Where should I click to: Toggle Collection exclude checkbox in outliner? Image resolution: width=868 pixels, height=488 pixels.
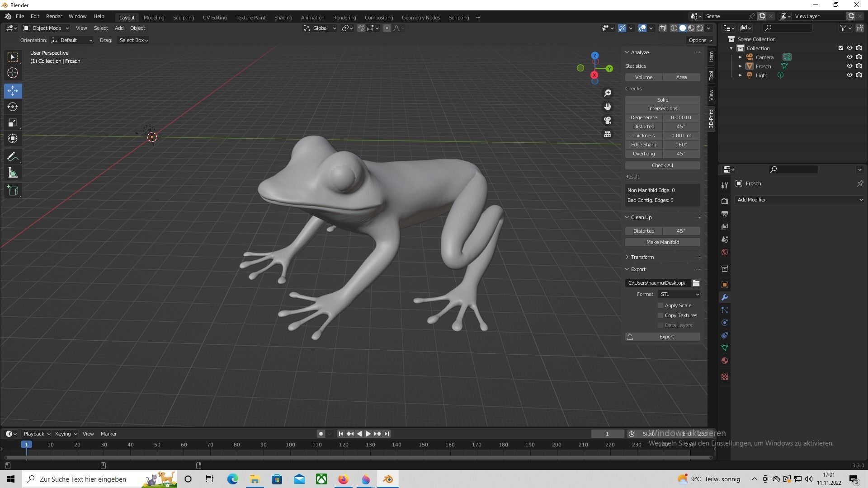click(841, 48)
